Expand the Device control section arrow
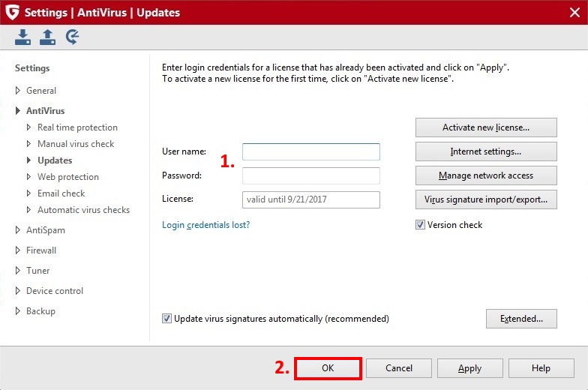 click(18, 291)
